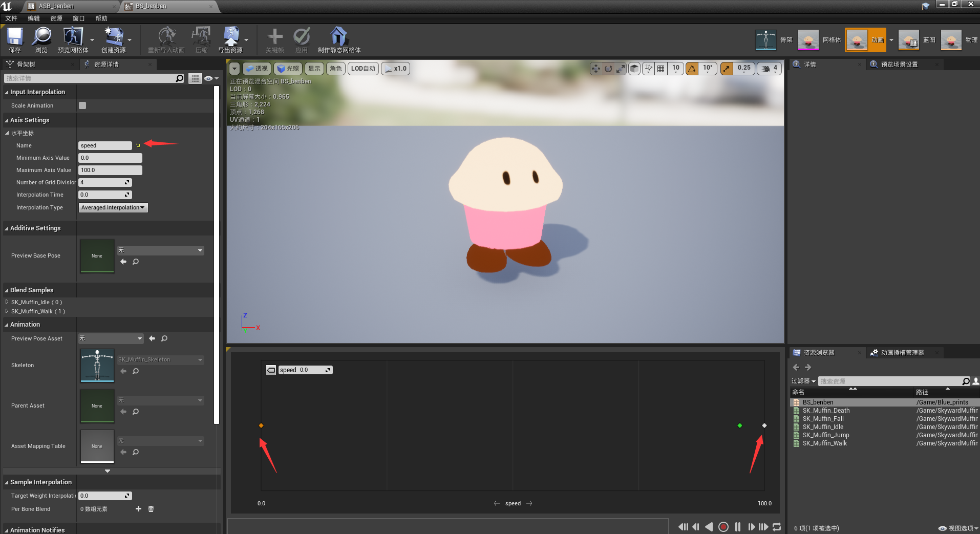Select the green sample point in the blend graph
Viewport: 980px width, 534px height.
739,425
